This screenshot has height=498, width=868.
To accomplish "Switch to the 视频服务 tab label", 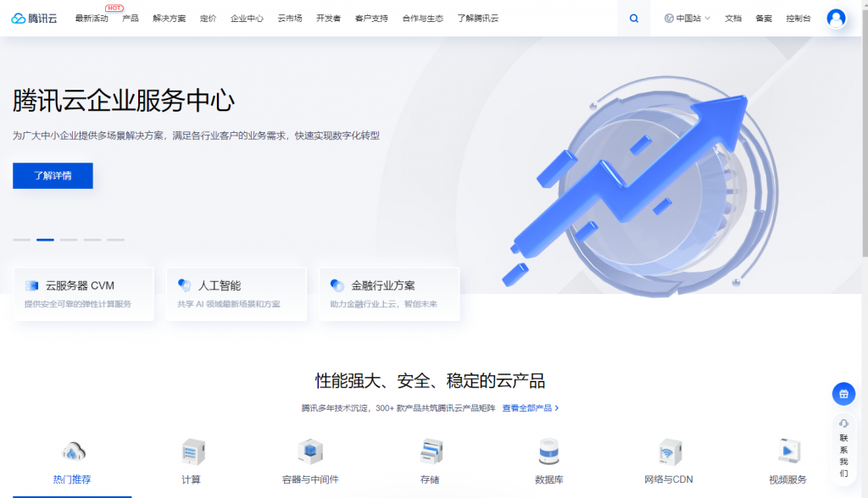I will pos(787,479).
